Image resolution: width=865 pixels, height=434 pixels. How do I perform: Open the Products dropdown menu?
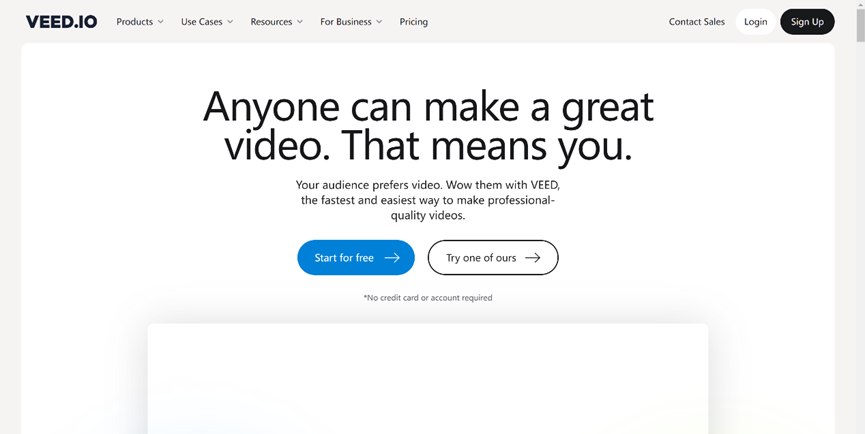(140, 22)
